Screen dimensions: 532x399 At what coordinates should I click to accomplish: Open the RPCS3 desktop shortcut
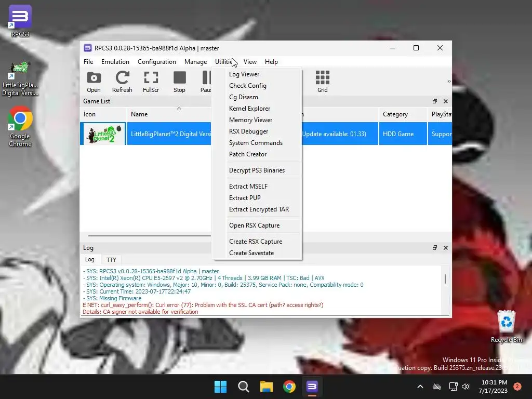pos(20,21)
